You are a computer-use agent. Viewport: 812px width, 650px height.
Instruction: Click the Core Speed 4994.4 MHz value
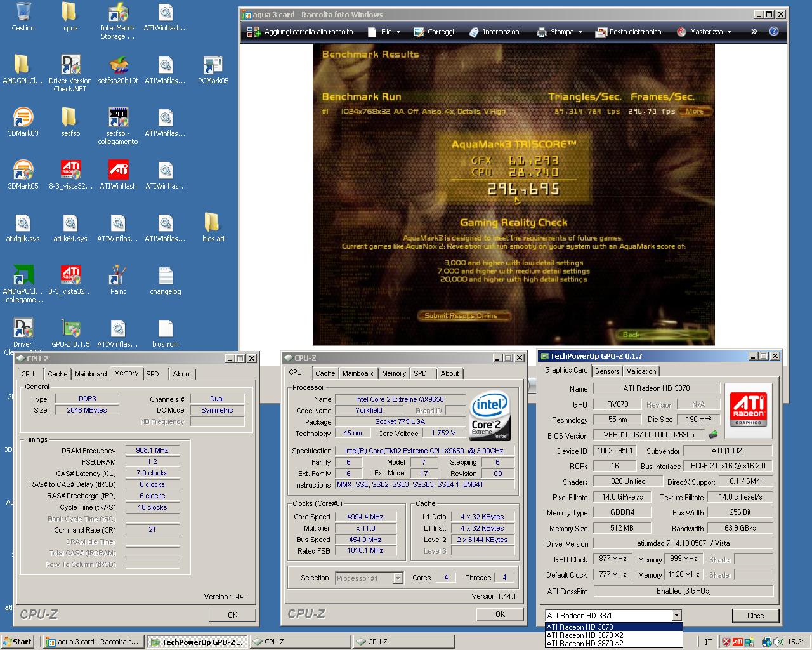[365, 517]
